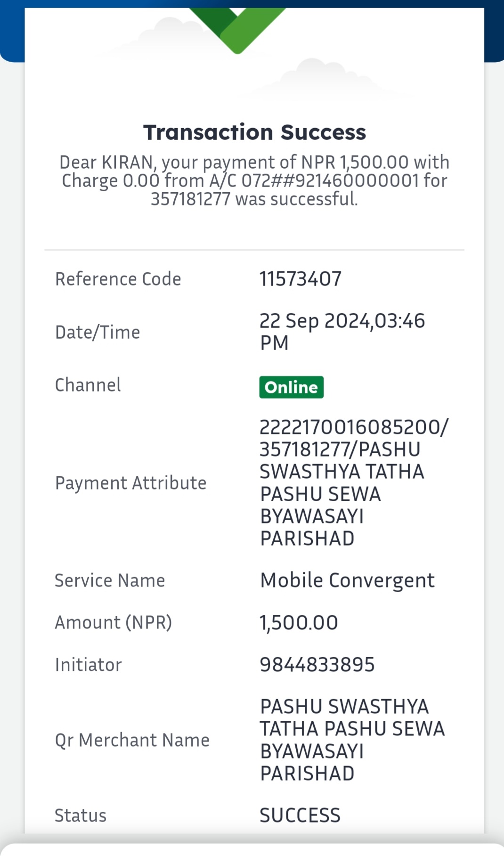Viewport: 504px width, 856px height.
Task: Click the Status label
Action: (81, 815)
